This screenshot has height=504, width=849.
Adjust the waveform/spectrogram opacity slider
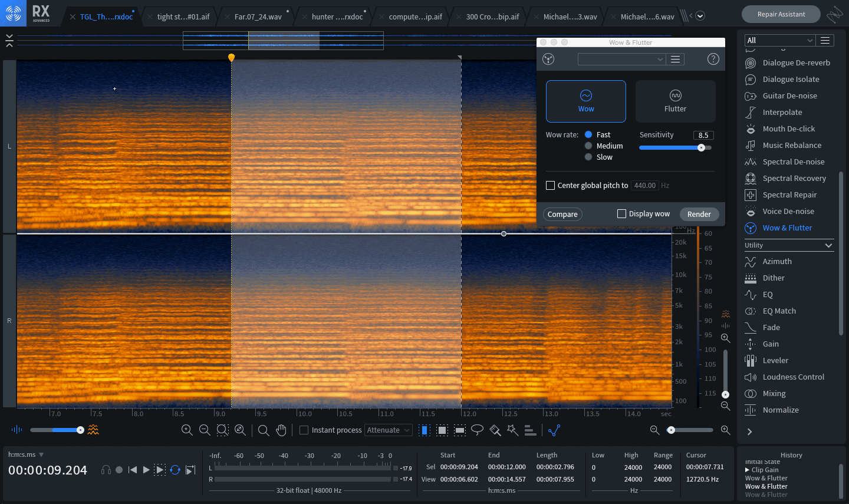(57, 430)
